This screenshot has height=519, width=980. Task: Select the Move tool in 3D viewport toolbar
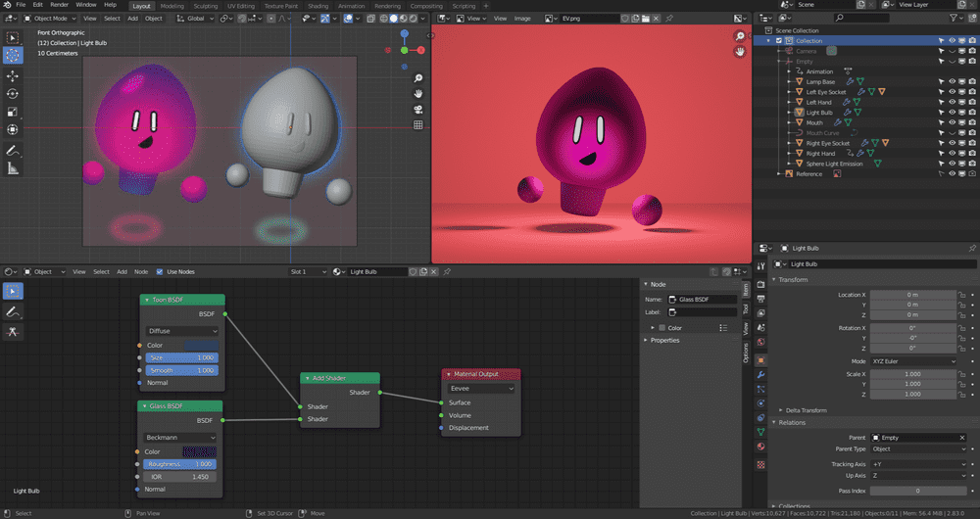click(x=13, y=76)
